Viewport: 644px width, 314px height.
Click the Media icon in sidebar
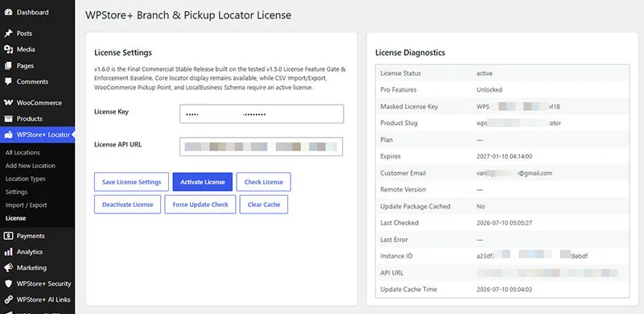pyautogui.click(x=8, y=49)
